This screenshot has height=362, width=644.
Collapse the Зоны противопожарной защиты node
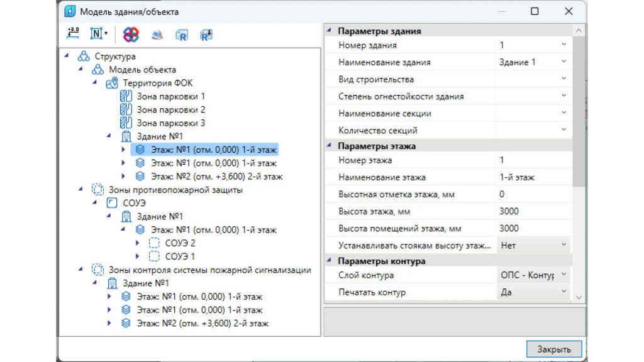point(80,190)
